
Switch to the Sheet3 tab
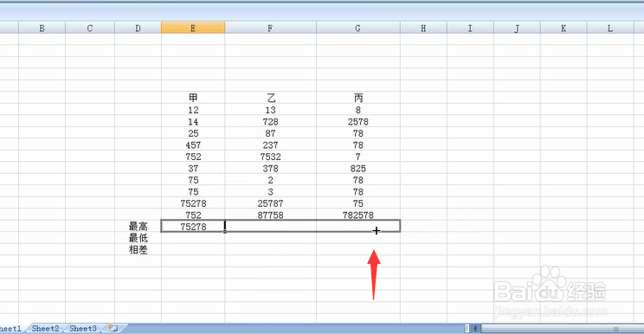(x=83, y=328)
